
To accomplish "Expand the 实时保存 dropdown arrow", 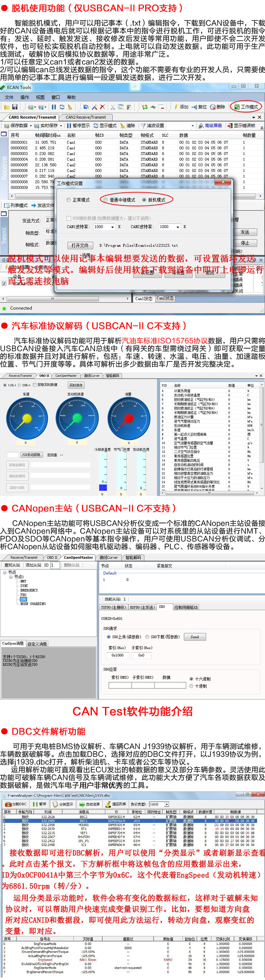I will pos(61,126).
